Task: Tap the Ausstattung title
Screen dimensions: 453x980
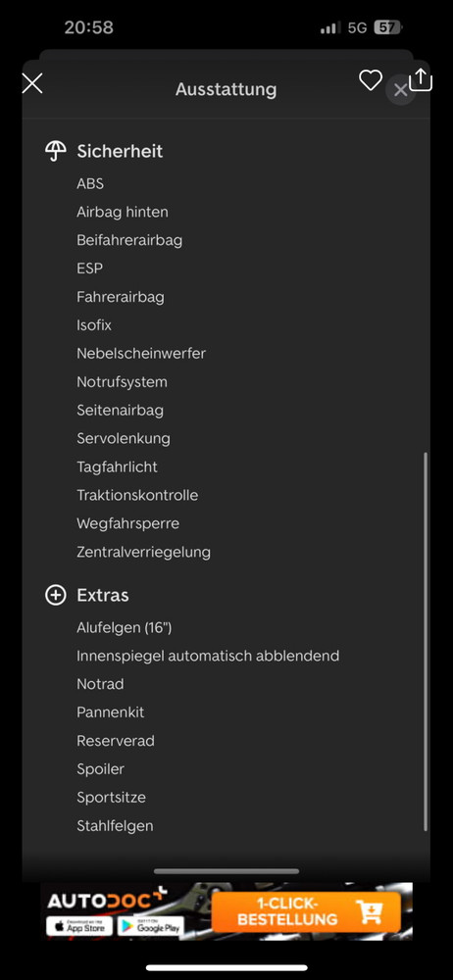Action: (226, 89)
